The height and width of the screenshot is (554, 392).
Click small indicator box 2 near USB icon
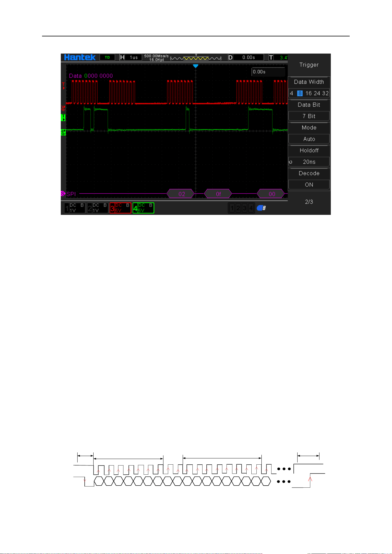[238, 208]
